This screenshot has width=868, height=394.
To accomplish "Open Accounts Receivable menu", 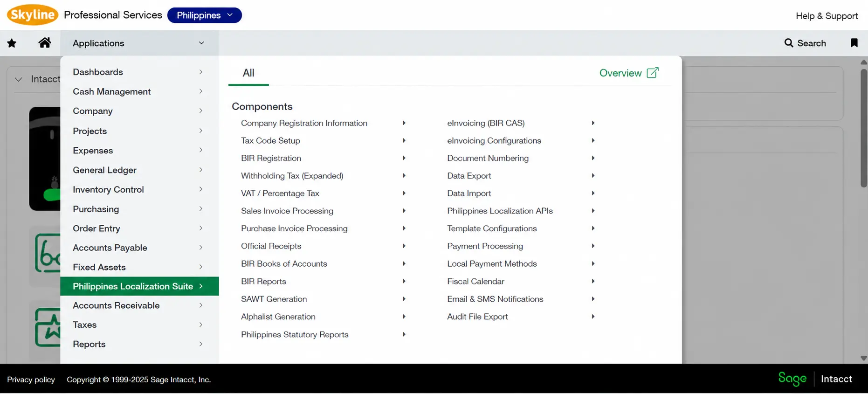I will pyautogui.click(x=139, y=305).
